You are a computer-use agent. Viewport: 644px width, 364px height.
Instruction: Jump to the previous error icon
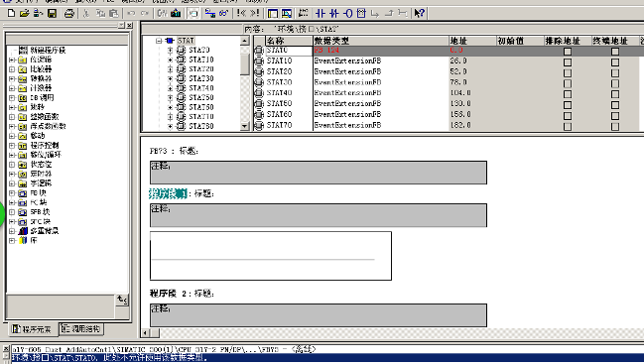click(x=241, y=14)
